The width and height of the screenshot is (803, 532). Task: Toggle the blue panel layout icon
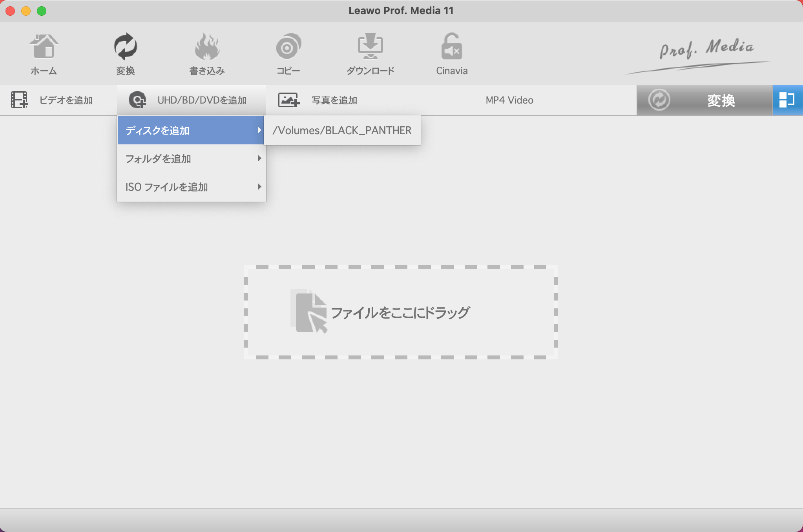[x=787, y=100]
